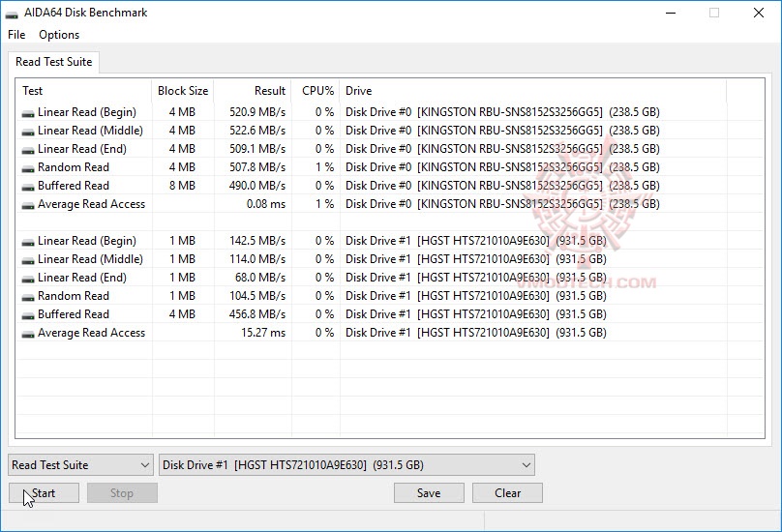The height and width of the screenshot is (532, 782).
Task: Open the Disk Drive #1 HGST selection dropdown
Action: pyautogui.click(x=346, y=464)
